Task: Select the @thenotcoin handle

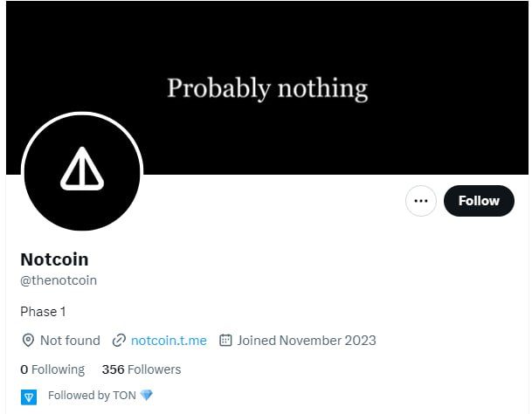Action: 59,280
